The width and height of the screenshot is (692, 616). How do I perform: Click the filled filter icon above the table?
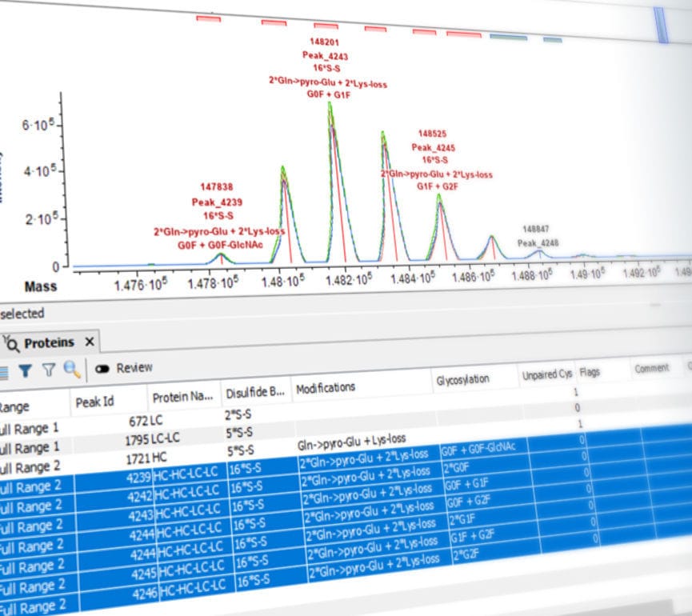(26, 370)
